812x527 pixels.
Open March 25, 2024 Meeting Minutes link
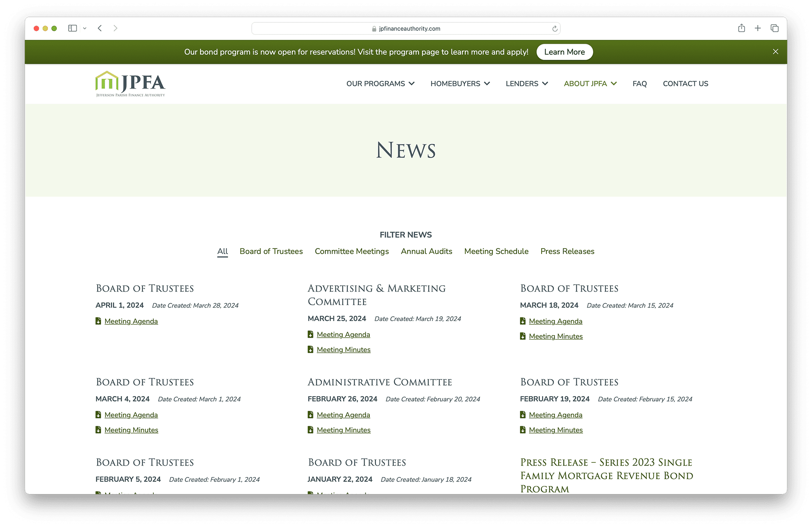pos(343,350)
